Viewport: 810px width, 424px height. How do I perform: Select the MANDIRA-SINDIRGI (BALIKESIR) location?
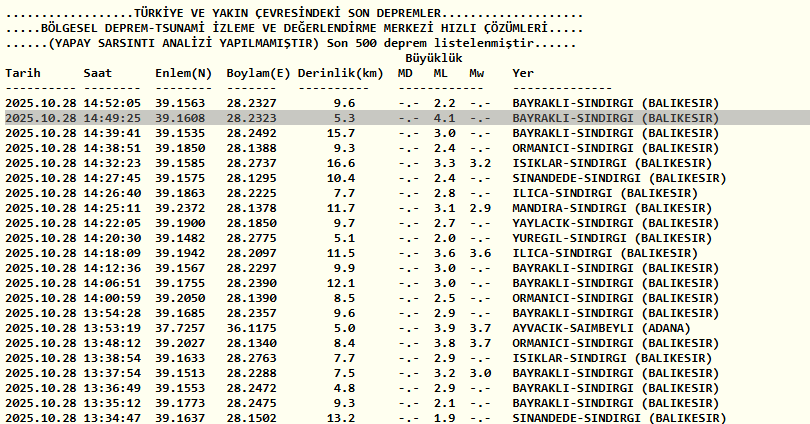pyautogui.click(x=612, y=209)
